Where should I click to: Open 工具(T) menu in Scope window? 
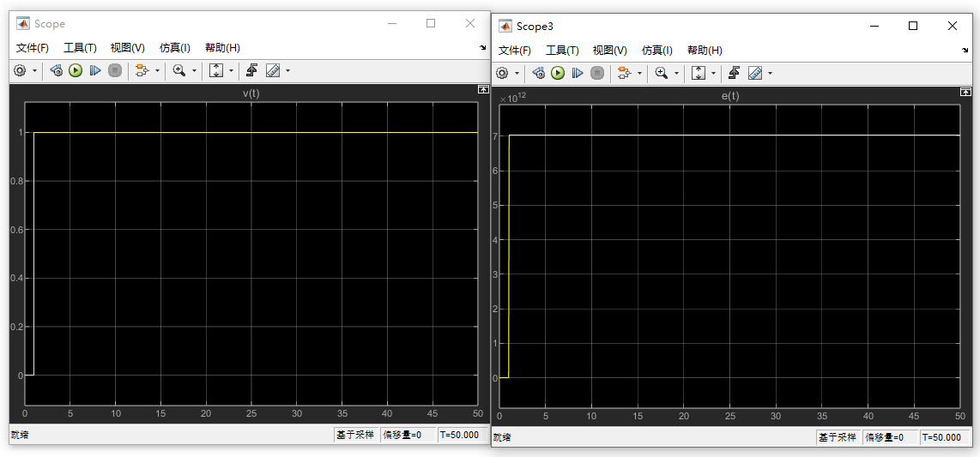[x=80, y=48]
